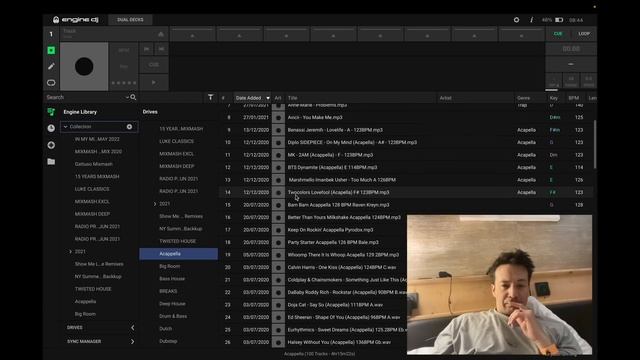Click art thumbnail of Benassi Jeremih Lovelife
640x360 pixels.
coord(278,130)
